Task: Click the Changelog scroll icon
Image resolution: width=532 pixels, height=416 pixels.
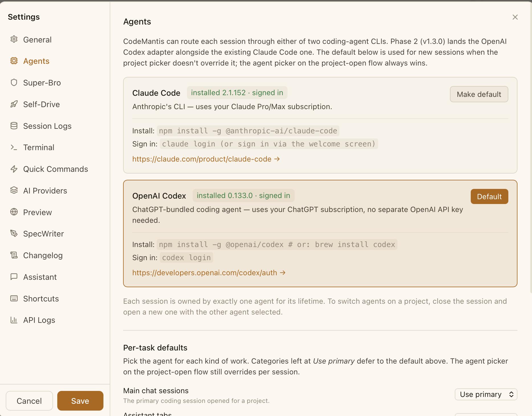Action: [14, 255]
